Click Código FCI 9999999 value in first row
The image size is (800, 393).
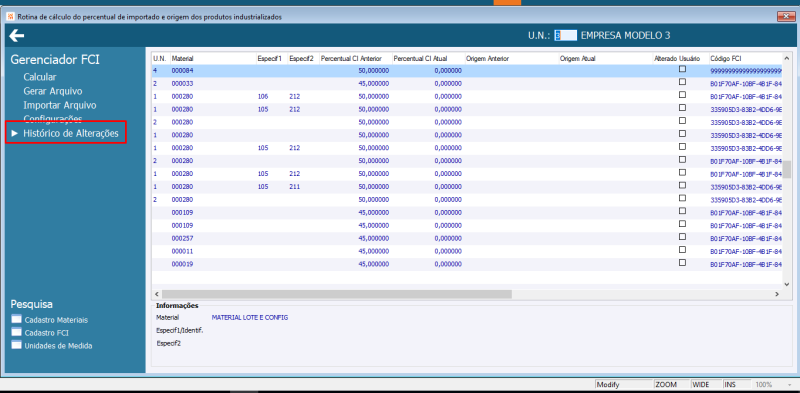(746, 70)
